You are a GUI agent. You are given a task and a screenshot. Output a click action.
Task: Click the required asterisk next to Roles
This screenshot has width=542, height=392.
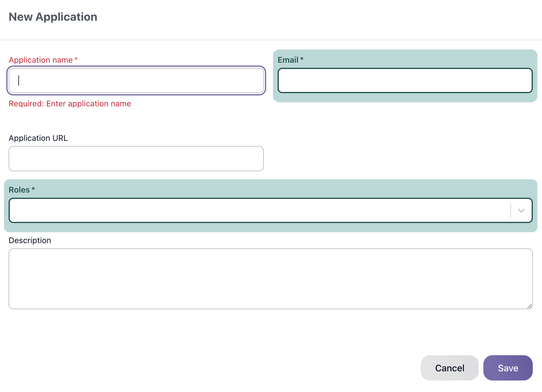tap(33, 189)
